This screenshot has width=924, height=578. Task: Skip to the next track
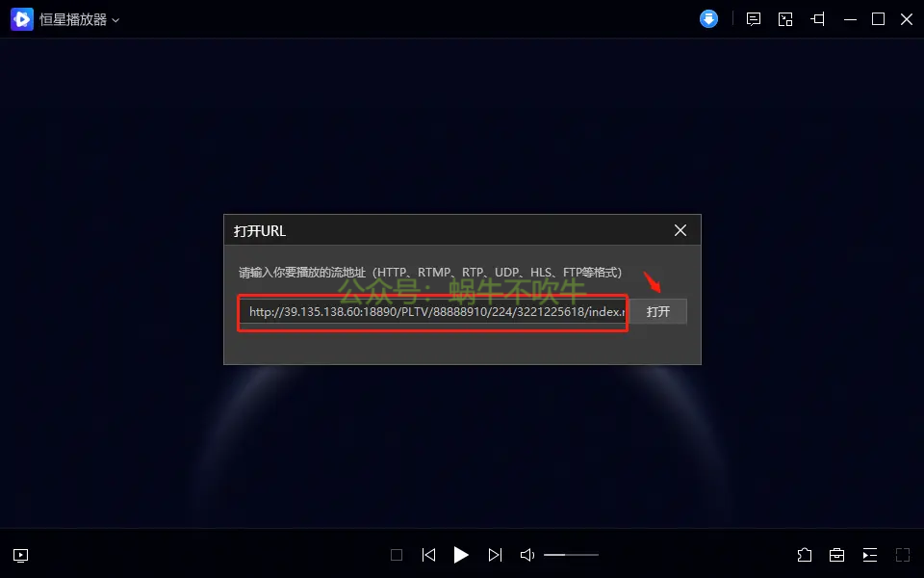(495, 555)
